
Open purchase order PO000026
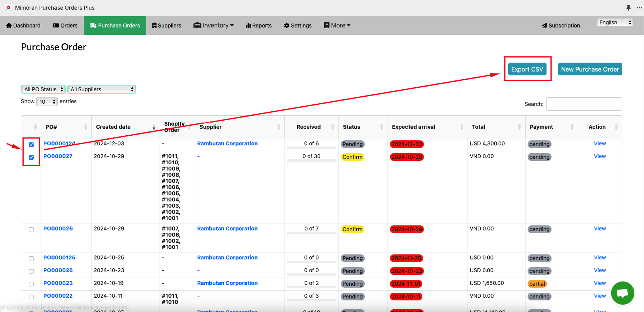58,228
